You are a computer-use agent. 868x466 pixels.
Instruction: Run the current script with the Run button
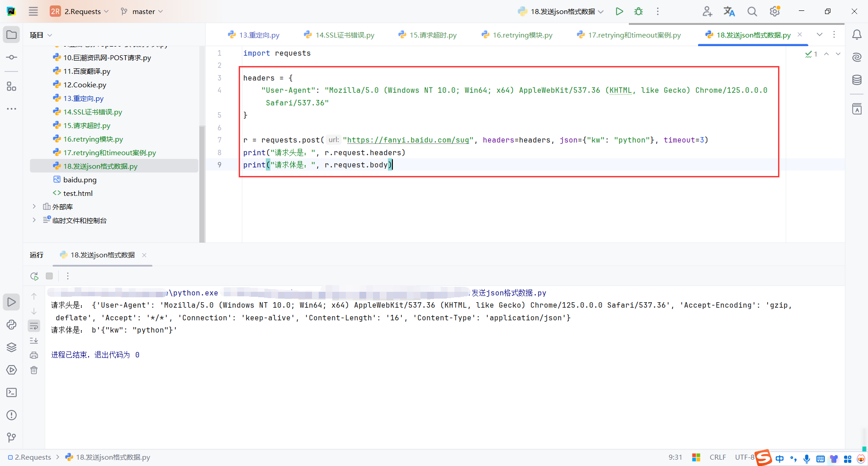coord(619,11)
